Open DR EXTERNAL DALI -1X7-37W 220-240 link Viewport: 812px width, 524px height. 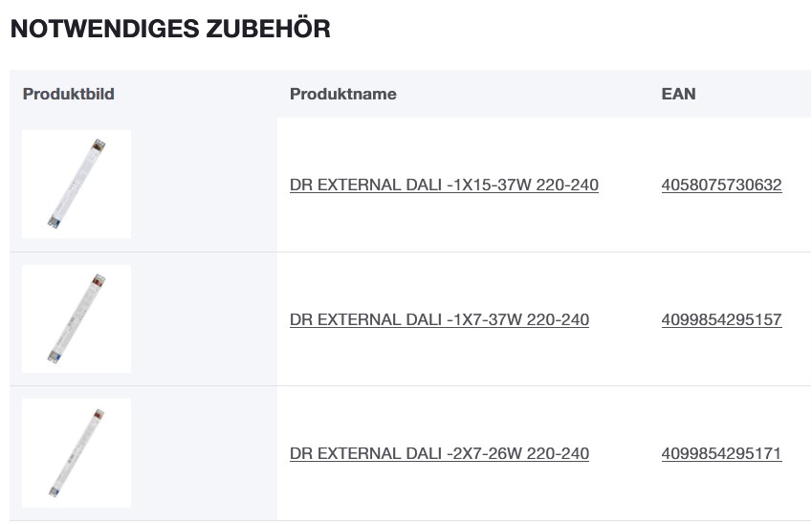439,319
